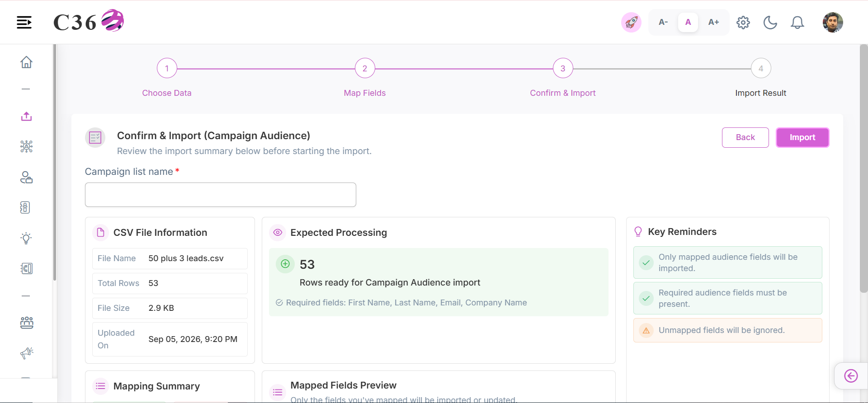Click the C36 logo
The height and width of the screenshot is (403, 868).
tap(89, 21)
